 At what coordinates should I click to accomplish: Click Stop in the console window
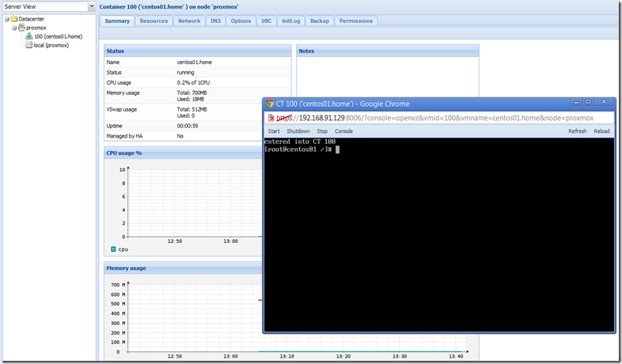[x=322, y=131]
